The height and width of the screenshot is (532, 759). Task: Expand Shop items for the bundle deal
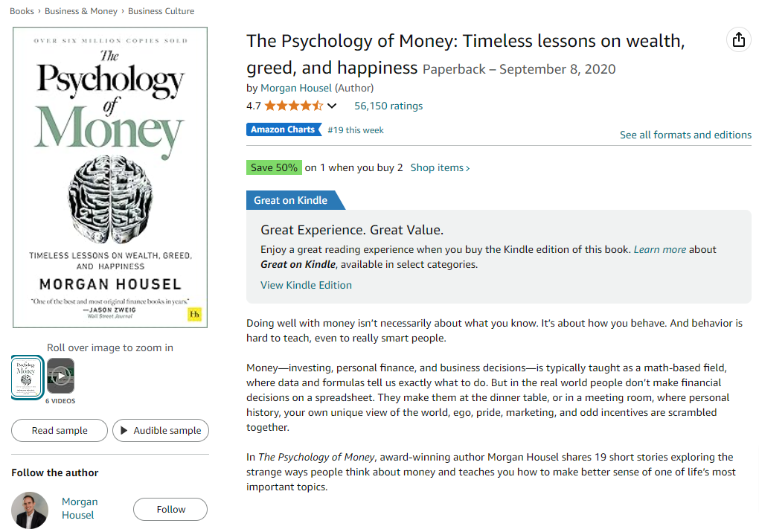coord(439,167)
